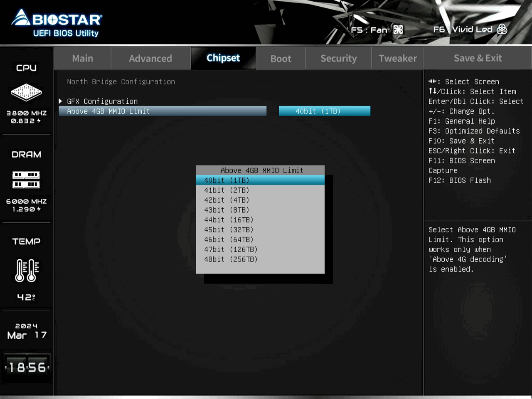This screenshot has height=399, width=532.
Task: Open the Boot tab
Action: tap(281, 58)
